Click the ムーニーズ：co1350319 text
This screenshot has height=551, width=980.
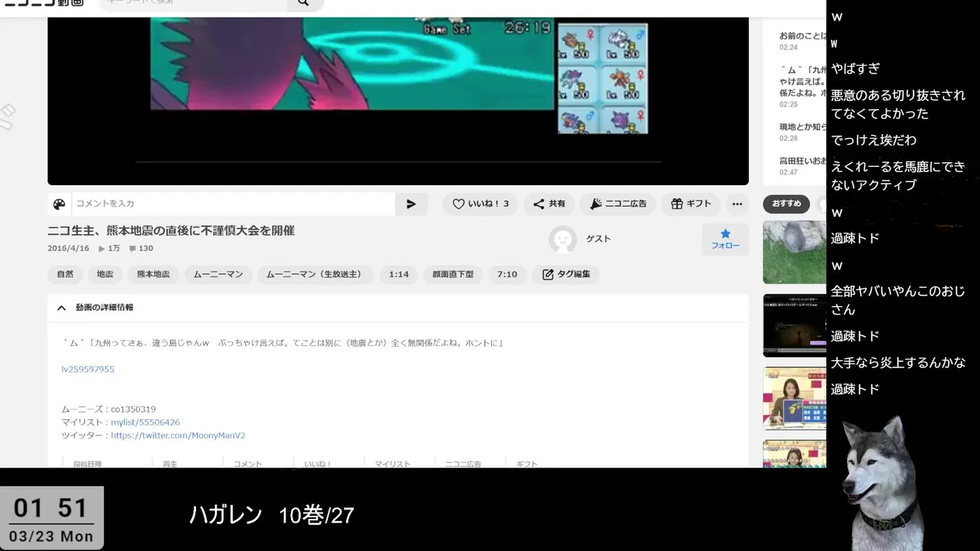[x=109, y=409]
